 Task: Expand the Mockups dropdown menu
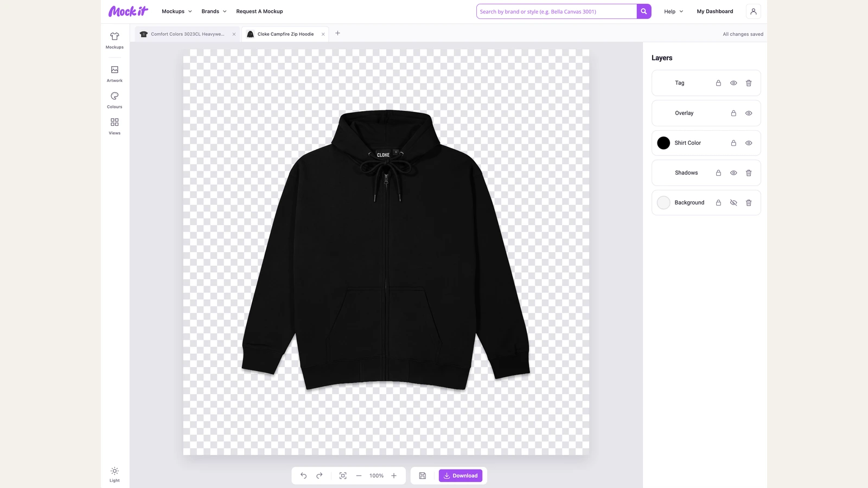pos(177,11)
